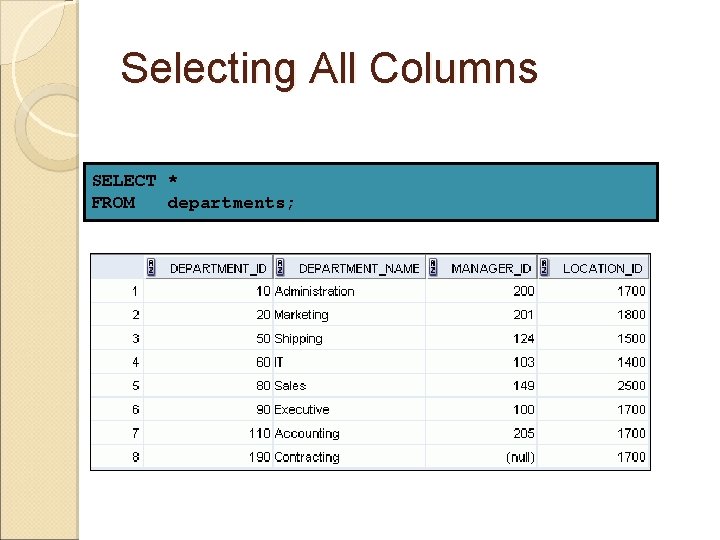
Task: Click the Shipping department name cell
Action: (349, 339)
